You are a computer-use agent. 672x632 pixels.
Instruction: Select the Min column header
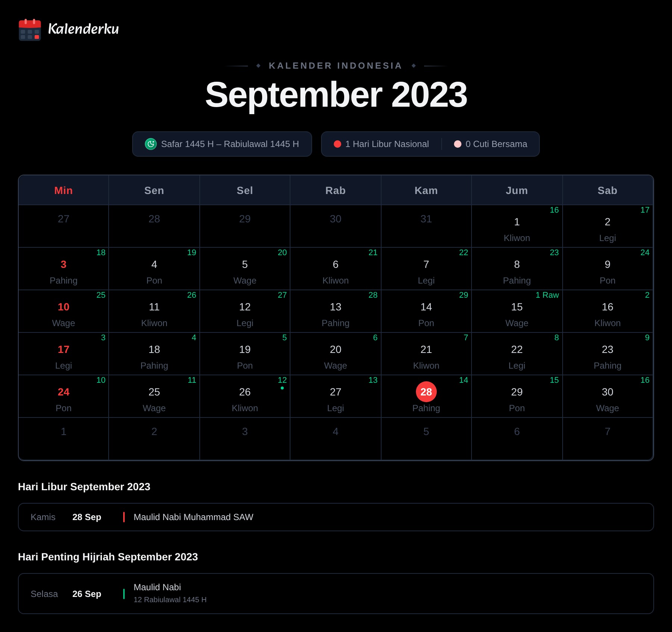(63, 190)
